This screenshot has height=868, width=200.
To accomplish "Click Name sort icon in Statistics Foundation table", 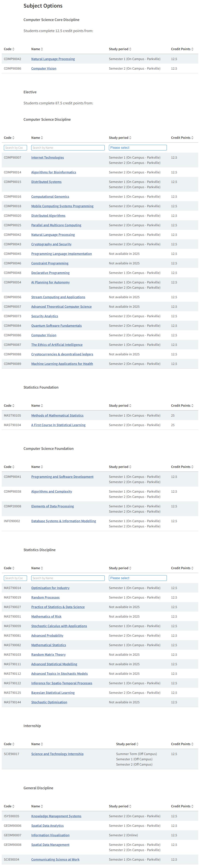I will [x=42, y=406].
